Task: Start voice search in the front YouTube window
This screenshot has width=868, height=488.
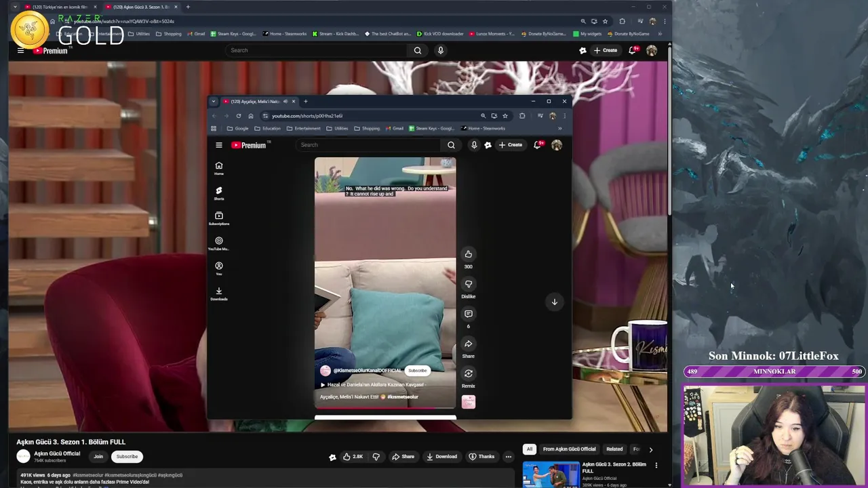Action: tap(474, 144)
